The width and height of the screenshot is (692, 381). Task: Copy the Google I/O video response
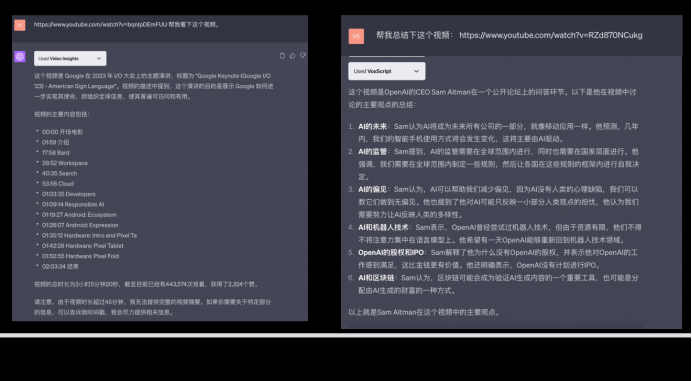(282, 56)
